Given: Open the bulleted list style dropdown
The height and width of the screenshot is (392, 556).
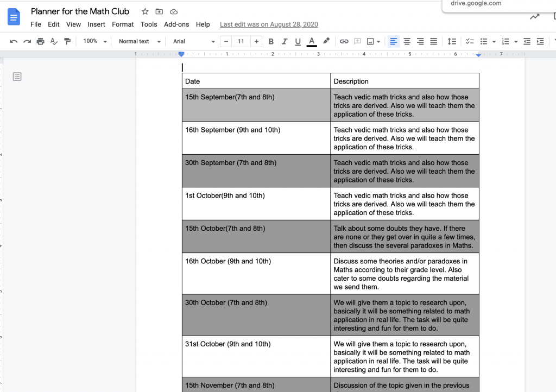Looking at the screenshot, I should coord(494,42).
